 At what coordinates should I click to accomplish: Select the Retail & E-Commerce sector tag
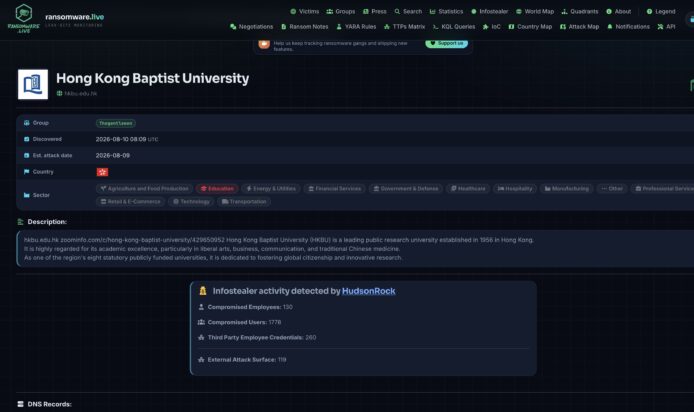[x=131, y=201]
